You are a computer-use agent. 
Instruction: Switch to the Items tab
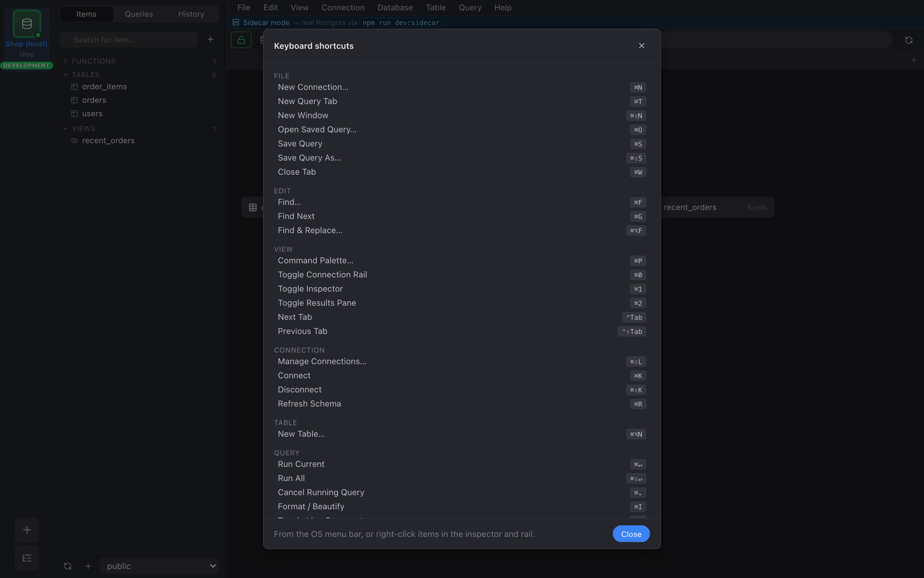coord(86,14)
